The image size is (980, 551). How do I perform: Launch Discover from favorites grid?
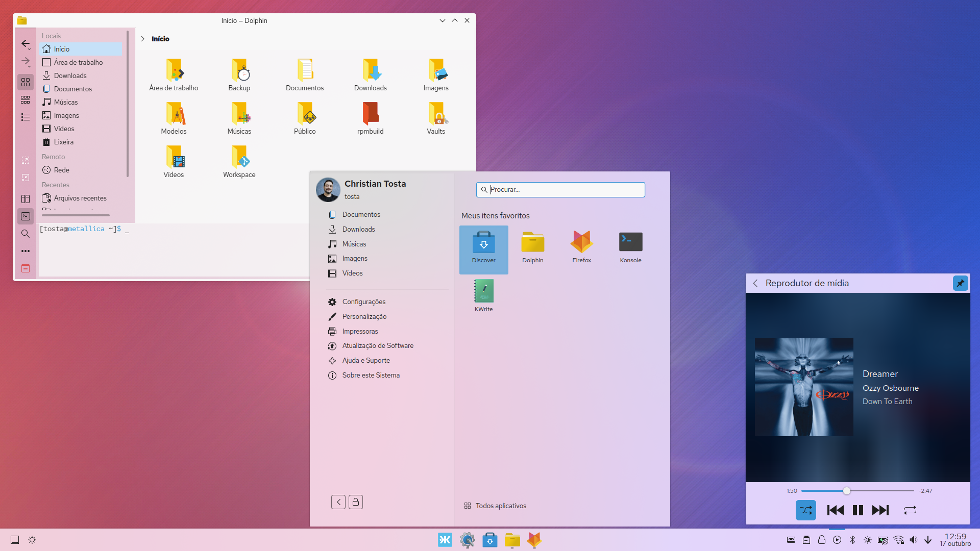point(483,249)
